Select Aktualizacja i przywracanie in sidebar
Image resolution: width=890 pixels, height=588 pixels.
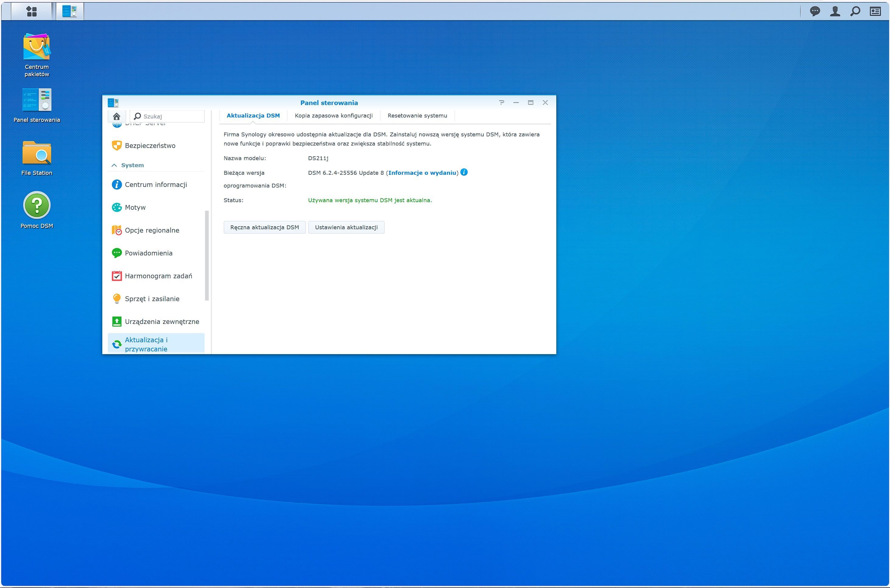coord(156,344)
